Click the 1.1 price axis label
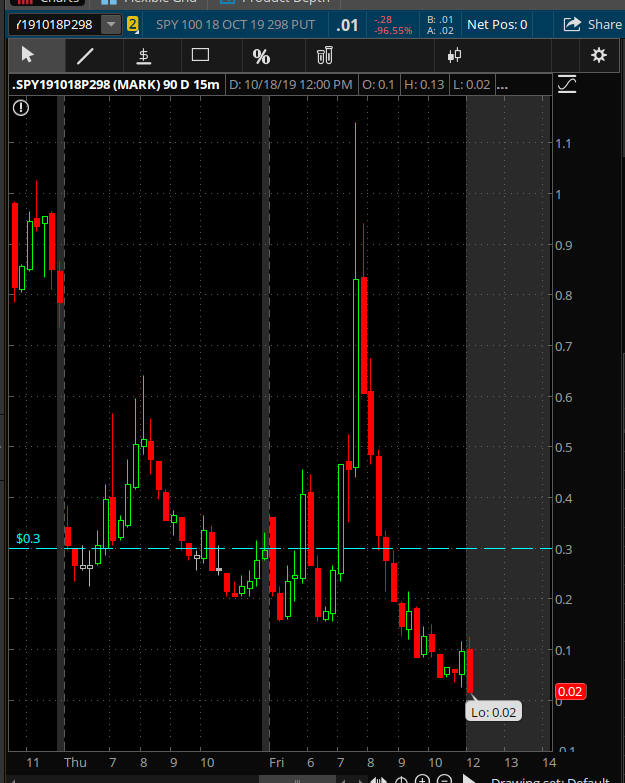625x783 pixels. click(563, 144)
